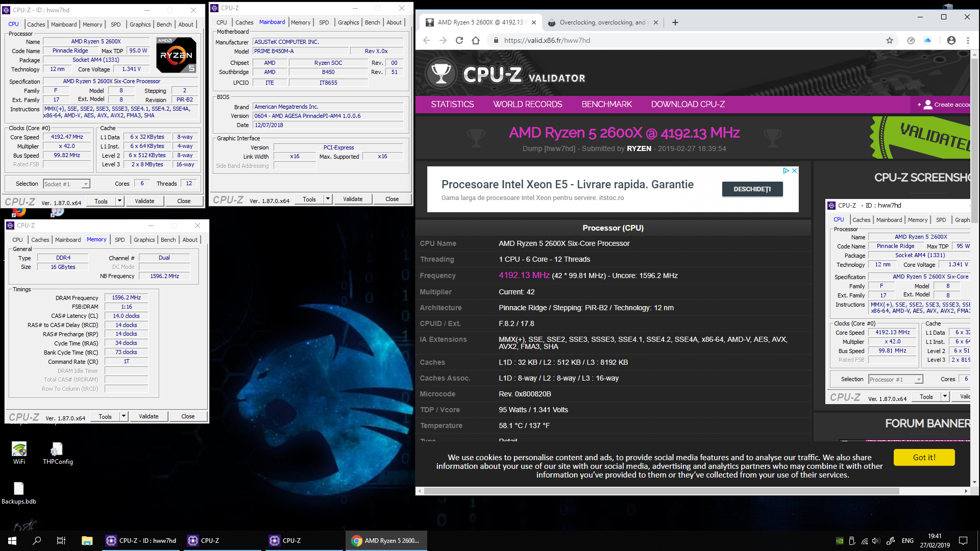This screenshot has width=980, height=551.
Task: Open Processor #1 dropdown in web screenshot
Action: [x=896, y=379]
